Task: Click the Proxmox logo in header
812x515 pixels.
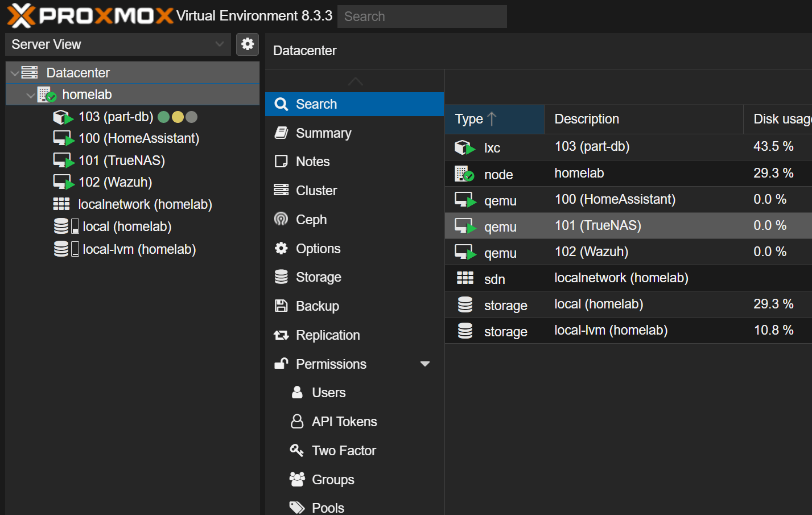Action: click(x=90, y=16)
